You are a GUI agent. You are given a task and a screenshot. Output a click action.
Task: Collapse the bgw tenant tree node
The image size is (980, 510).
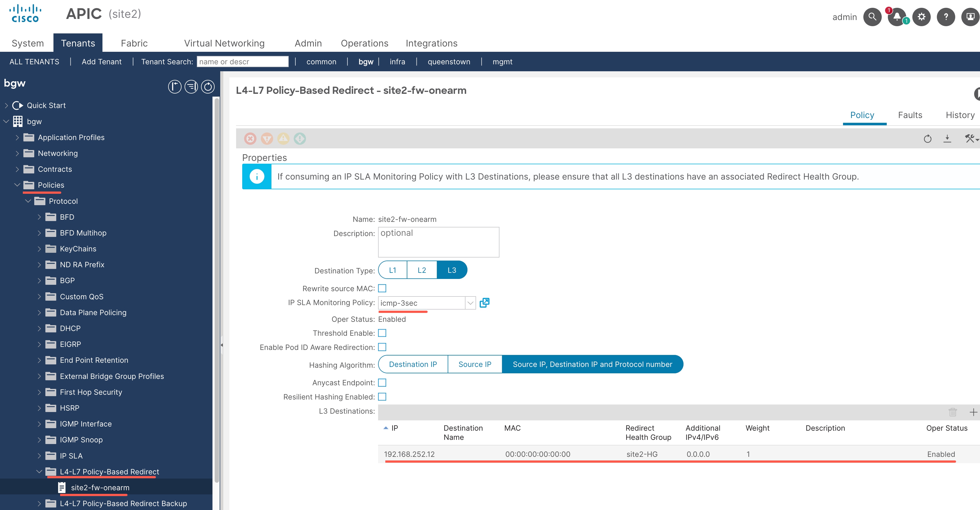[x=6, y=121]
